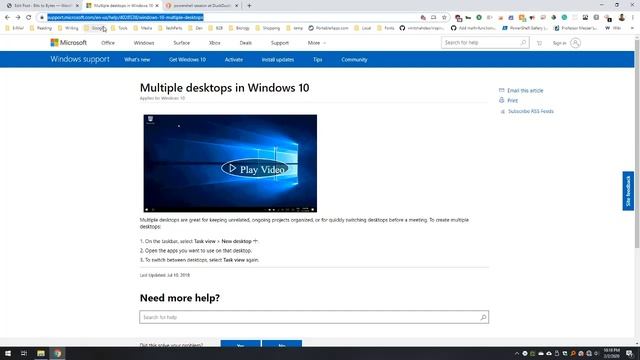Image resolution: width=640 pixels, height=360 pixels.
Task: Open the Fonts bookmarks folder
Action: (386, 28)
